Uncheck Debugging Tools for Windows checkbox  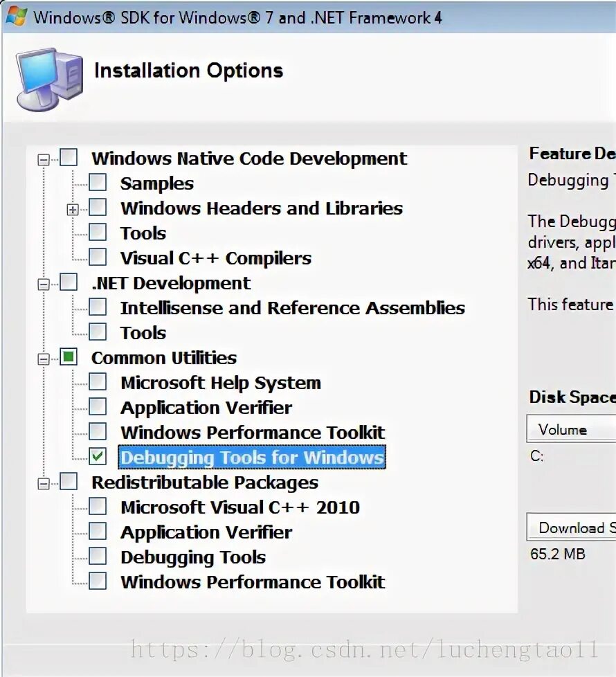click(98, 457)
